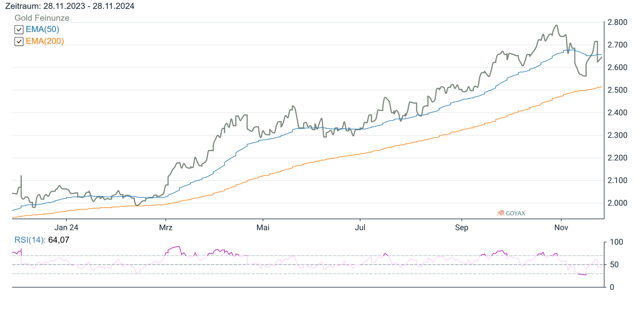This screenshot has height=309, width=644.
Task: Select the Gold Feinunze chart title
Action: pyautogui.click(x=42, y=18)
